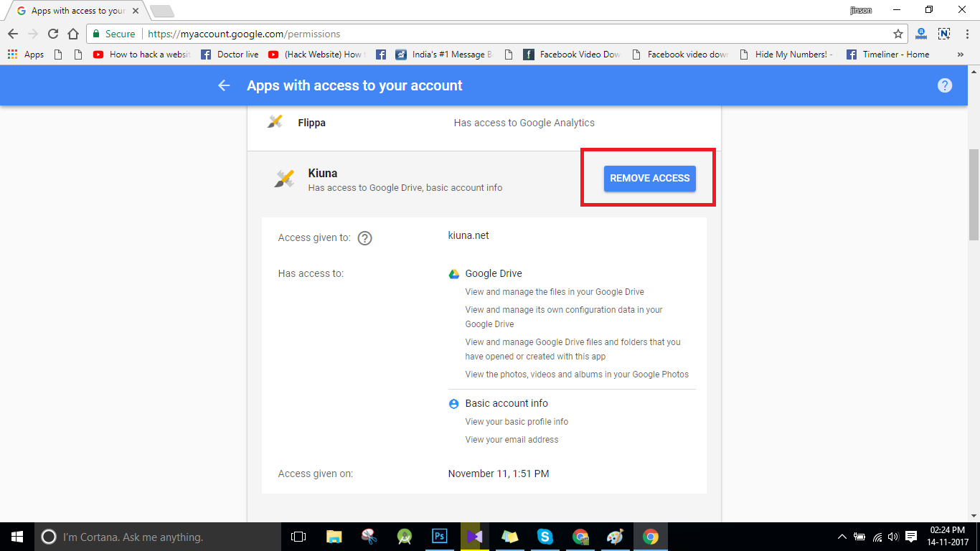Open the blue extension icon next to the star
Image resolution: width=980 pixels, height=551 pixels.
pyautogui.click(x=921, y=34)
